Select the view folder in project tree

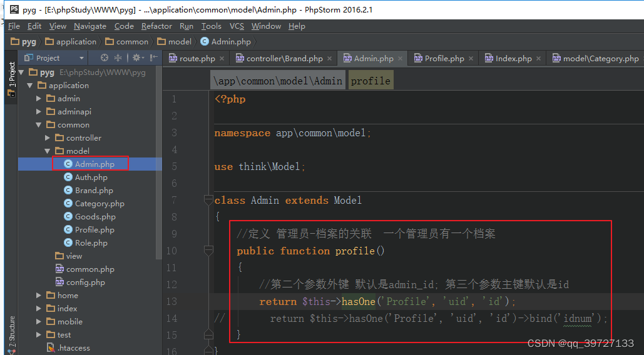(x=69, y=256)
